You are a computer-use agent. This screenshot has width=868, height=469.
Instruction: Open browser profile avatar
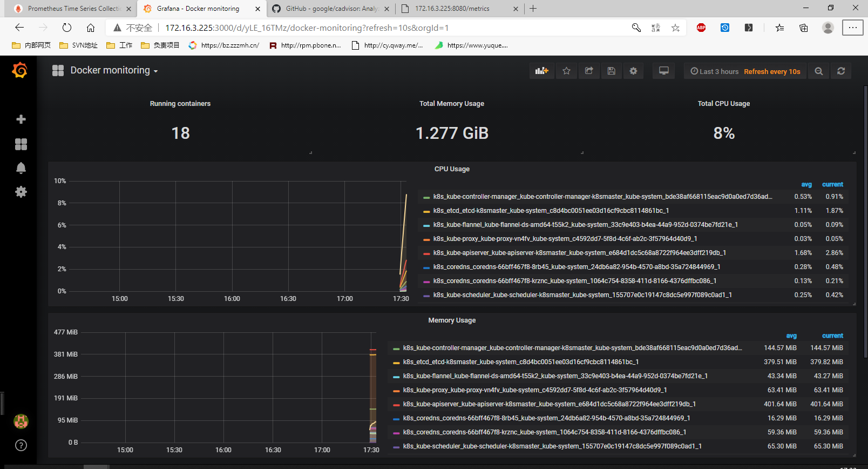pos(828,28)
